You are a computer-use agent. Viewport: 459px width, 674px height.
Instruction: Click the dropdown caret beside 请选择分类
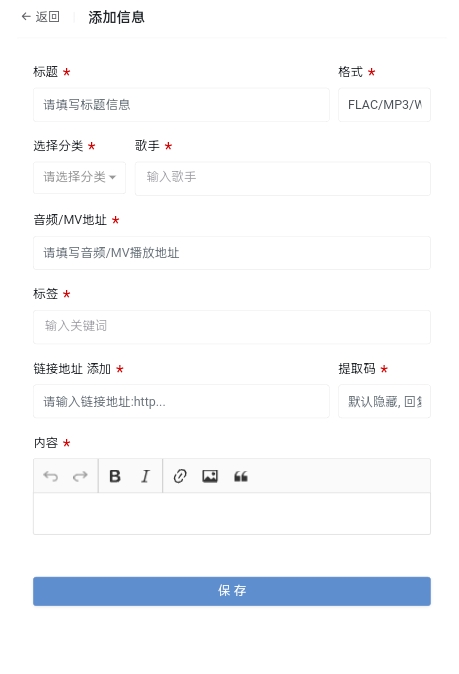click(113, 177)
